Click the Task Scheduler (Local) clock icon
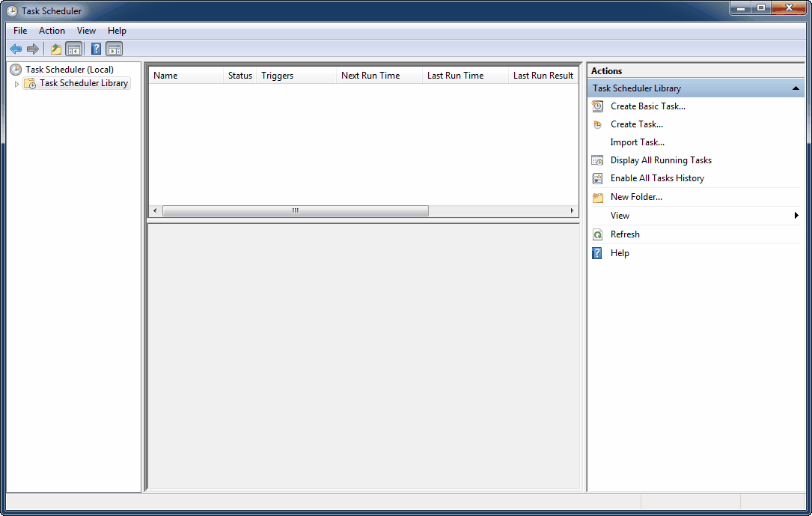Viewport: 812px width, 516px height. pyautogui.click(x=16, y=70)
